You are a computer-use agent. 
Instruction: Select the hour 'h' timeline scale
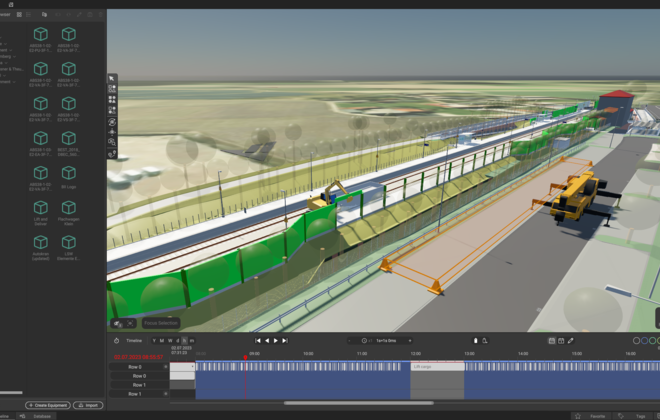point(186,340)
